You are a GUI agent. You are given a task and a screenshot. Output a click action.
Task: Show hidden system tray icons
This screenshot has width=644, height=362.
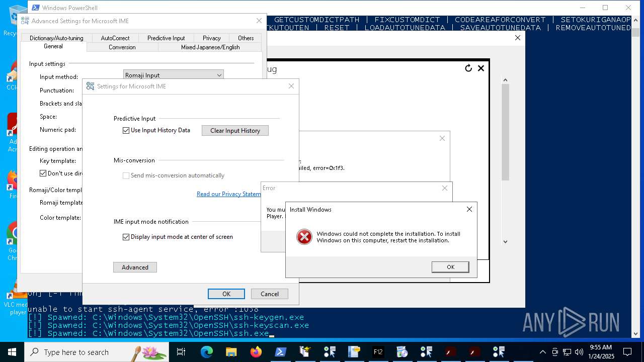(x=542, y=352)
